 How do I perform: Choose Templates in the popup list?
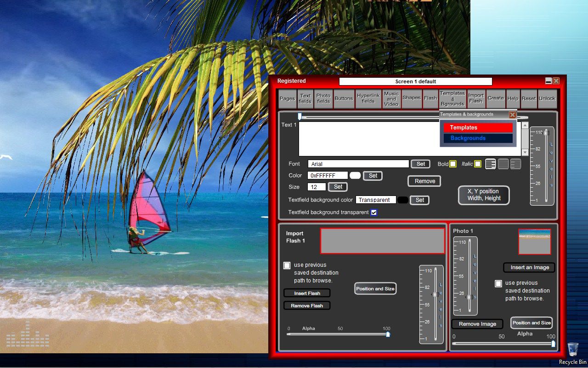478,128
